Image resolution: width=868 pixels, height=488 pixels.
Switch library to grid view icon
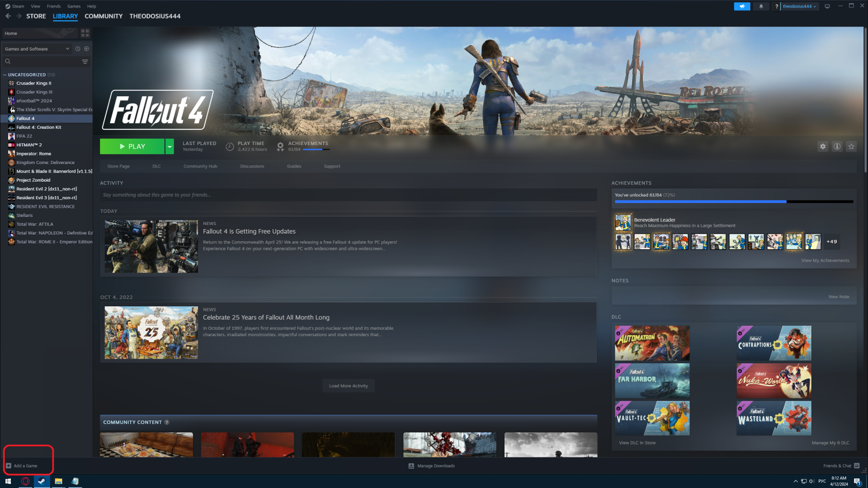[85, 33]
